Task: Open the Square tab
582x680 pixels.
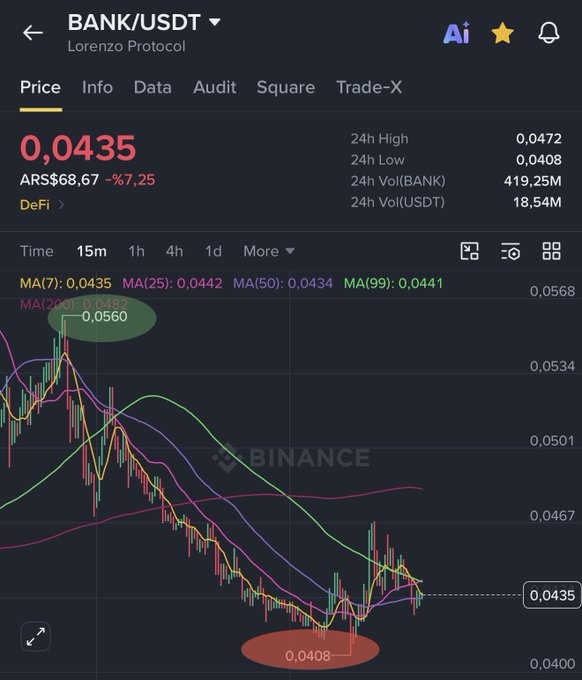Action: tap(286, 88)
